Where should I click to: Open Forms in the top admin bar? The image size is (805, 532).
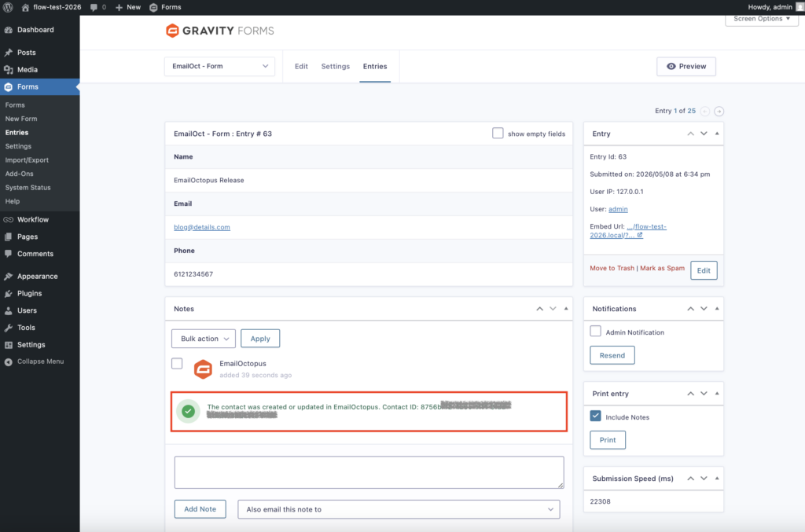tap(165, 7)
